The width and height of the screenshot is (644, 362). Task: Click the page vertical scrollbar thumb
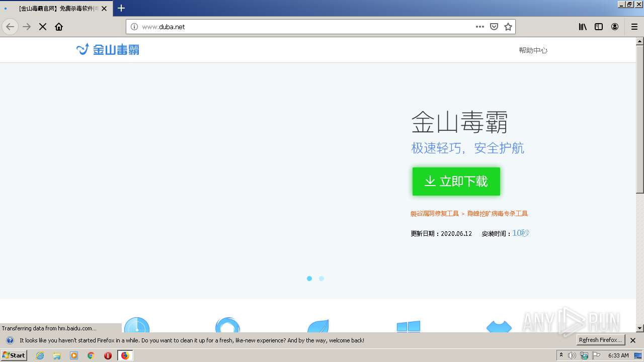(x=640, y=120)
